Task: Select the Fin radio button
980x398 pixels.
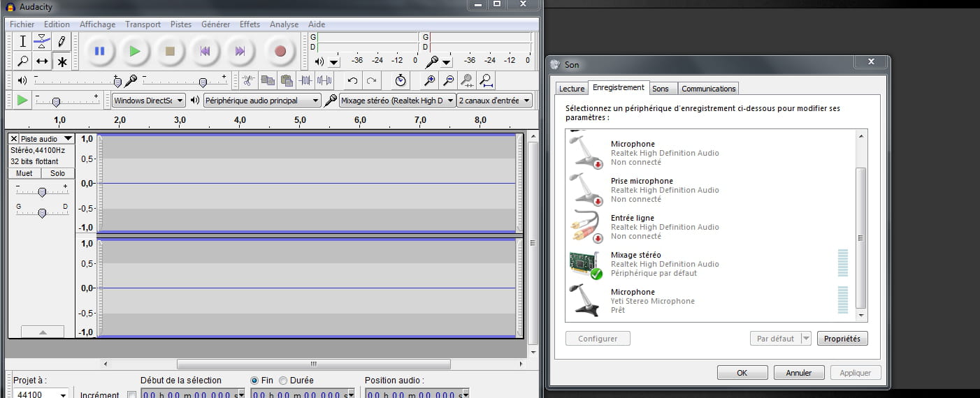Action: tap(254, 381)
